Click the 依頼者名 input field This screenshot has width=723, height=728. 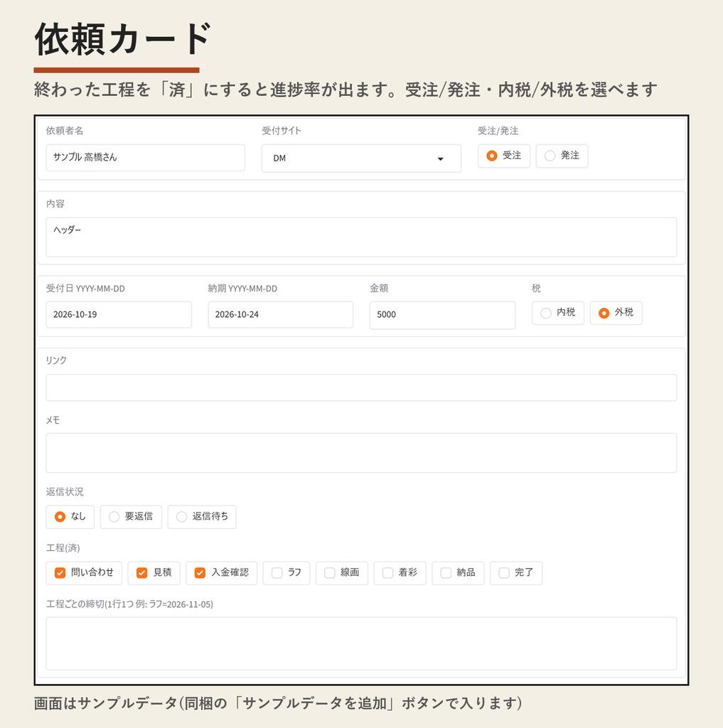(x=145, y=157)
